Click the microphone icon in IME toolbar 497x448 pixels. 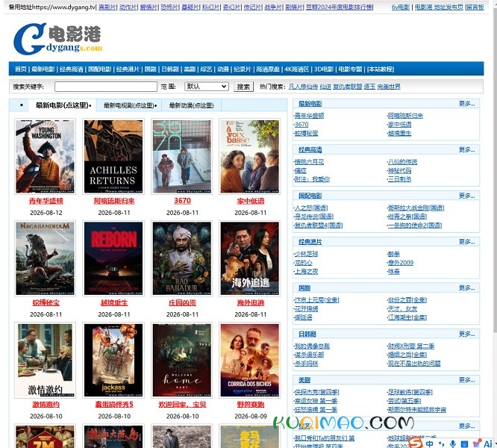tap(453, 444)
